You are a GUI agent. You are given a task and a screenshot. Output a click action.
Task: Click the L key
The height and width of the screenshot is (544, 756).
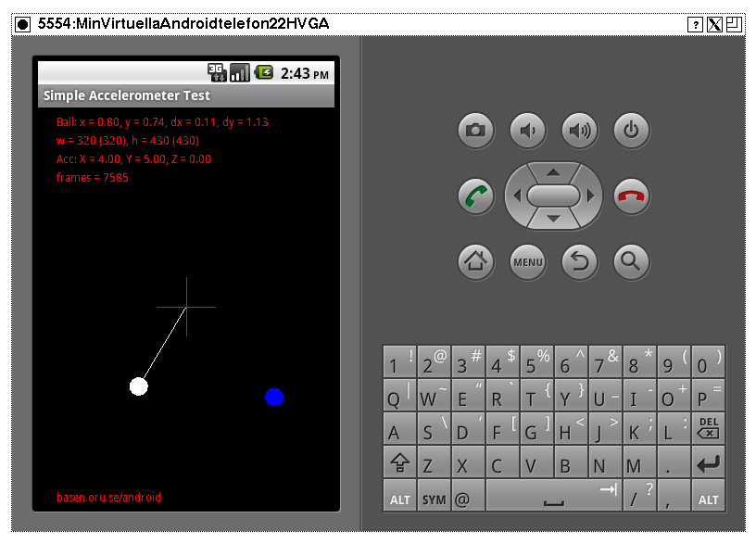click(x=674, y=428)
